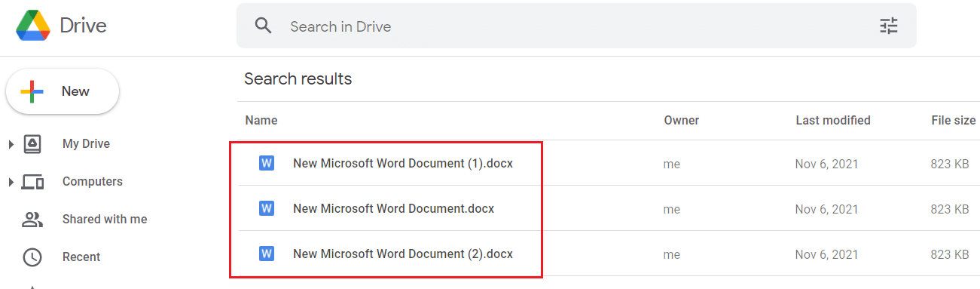The width and height of the screenshot is (980, 289).
Task: Click the Google Drive logo
Action: [33, 26]
